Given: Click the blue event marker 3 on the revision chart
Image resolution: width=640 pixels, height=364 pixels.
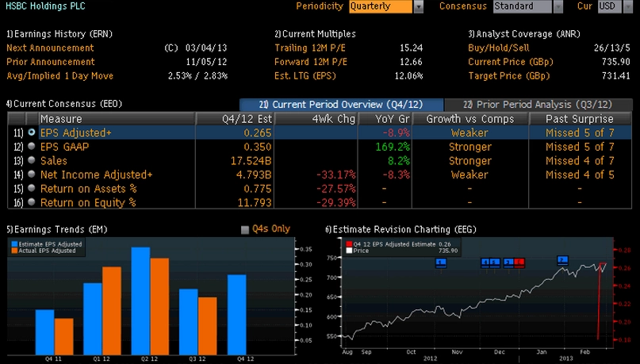Looking at the screenshot, I should coord(508,262).
